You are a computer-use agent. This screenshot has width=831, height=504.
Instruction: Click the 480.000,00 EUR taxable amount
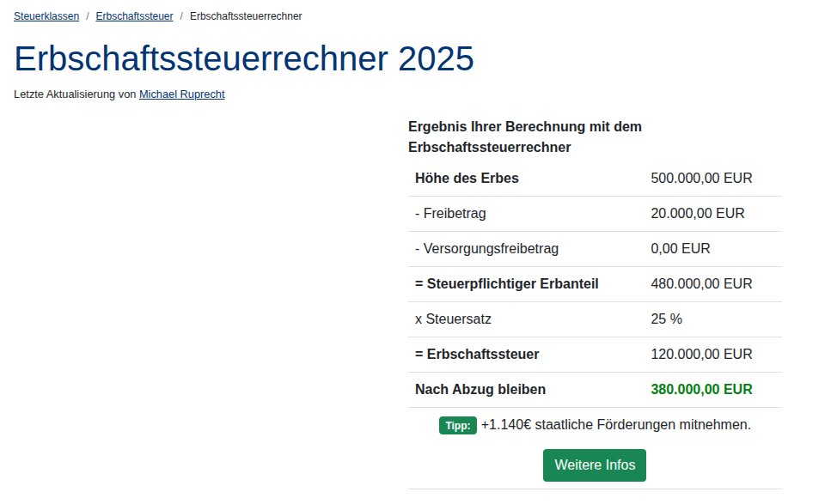(701, 284)
